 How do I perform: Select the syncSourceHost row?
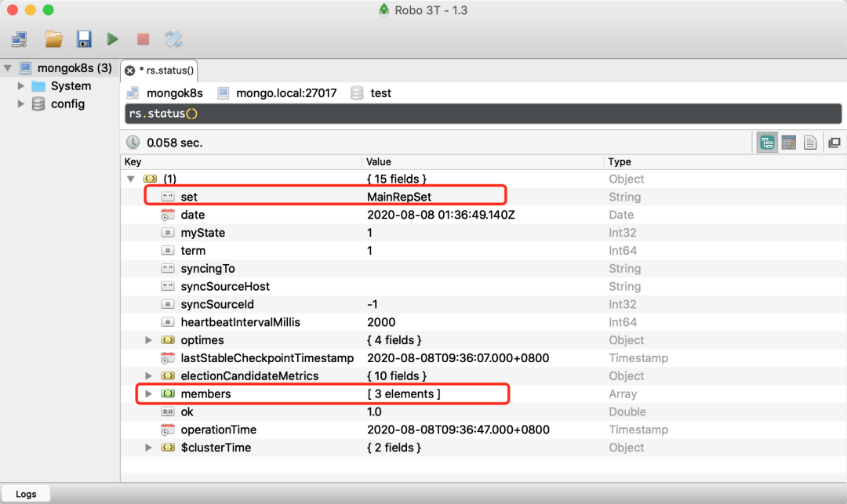pos(483,286)
